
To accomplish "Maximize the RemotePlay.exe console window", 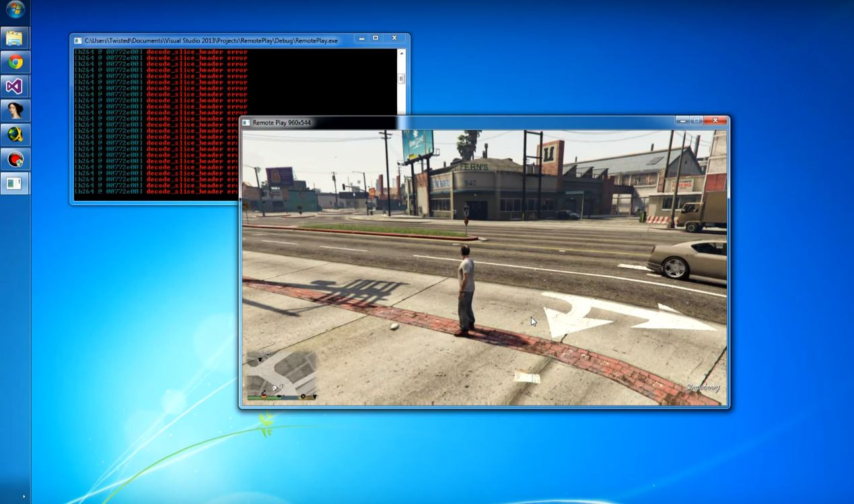I will pyautogui.click(x=376, y=38).
